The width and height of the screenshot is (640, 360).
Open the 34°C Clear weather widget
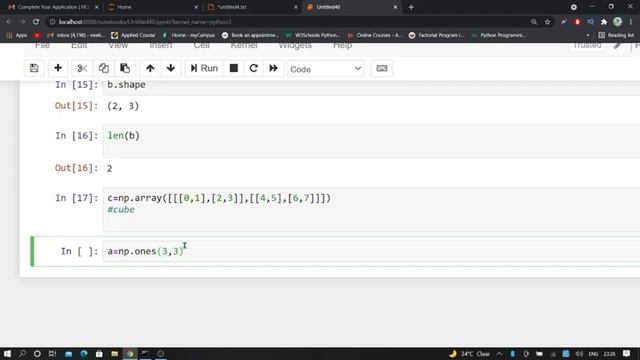(x=469, y=353)
